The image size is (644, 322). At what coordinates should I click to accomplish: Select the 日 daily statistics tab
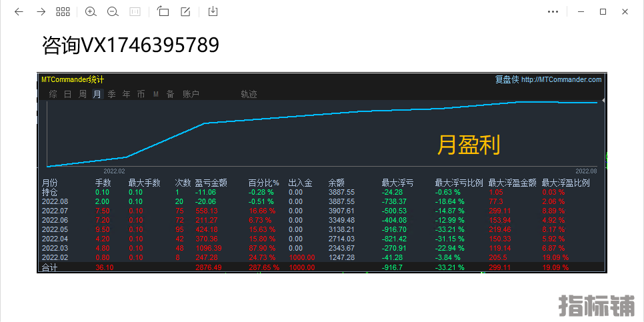68,95
